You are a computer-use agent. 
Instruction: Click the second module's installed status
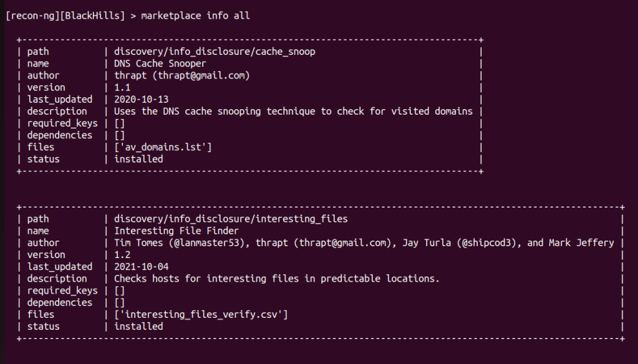tap(138, 326)
